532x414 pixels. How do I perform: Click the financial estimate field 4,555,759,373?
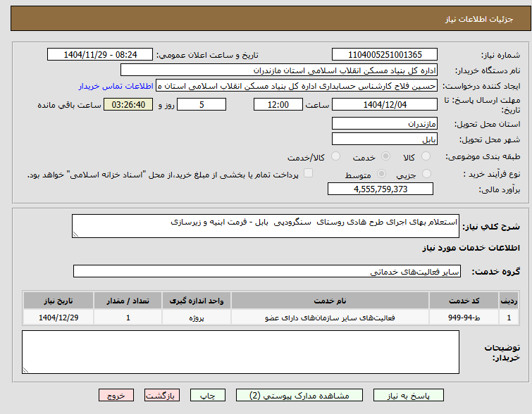click(x=381, y=189)
